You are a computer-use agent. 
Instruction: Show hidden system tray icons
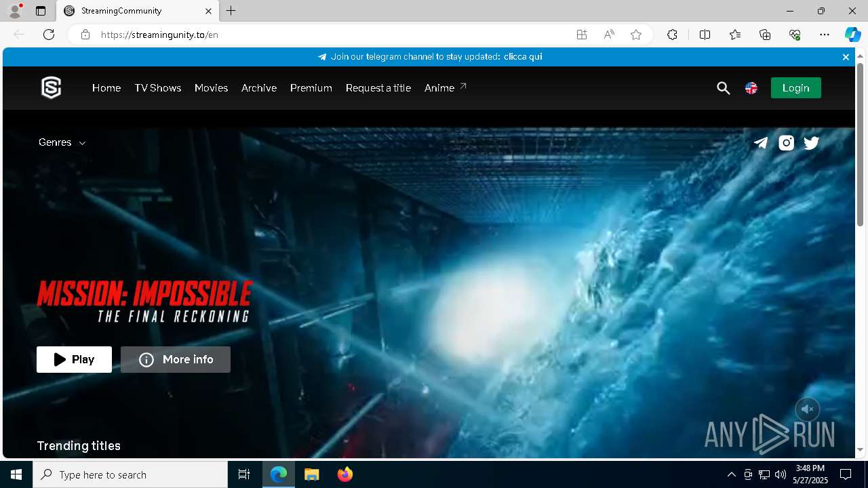731,474
